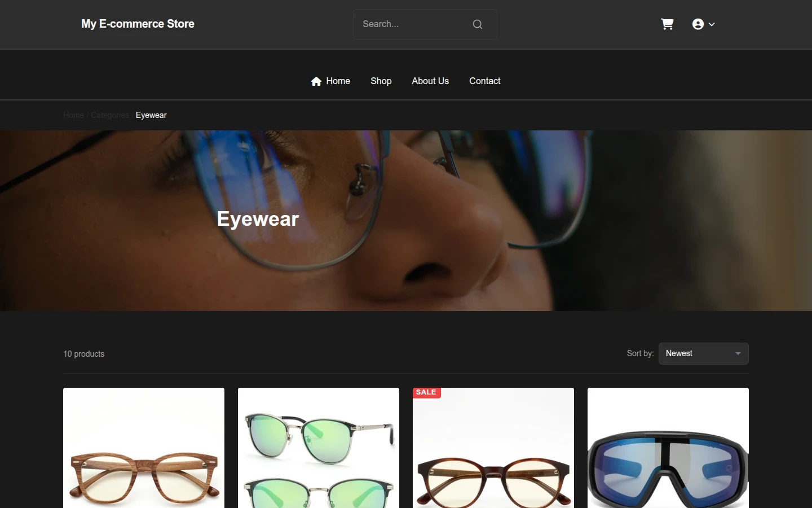Screen dimensions: 812x508
Task: Follow the Home breadcrumb link
Action: point(73,115)
